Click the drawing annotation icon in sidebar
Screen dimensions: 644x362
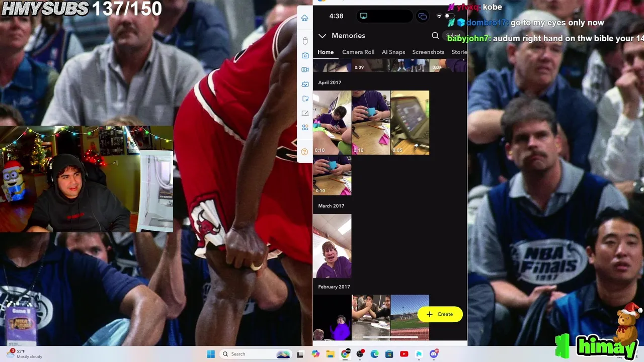point(305,113)
